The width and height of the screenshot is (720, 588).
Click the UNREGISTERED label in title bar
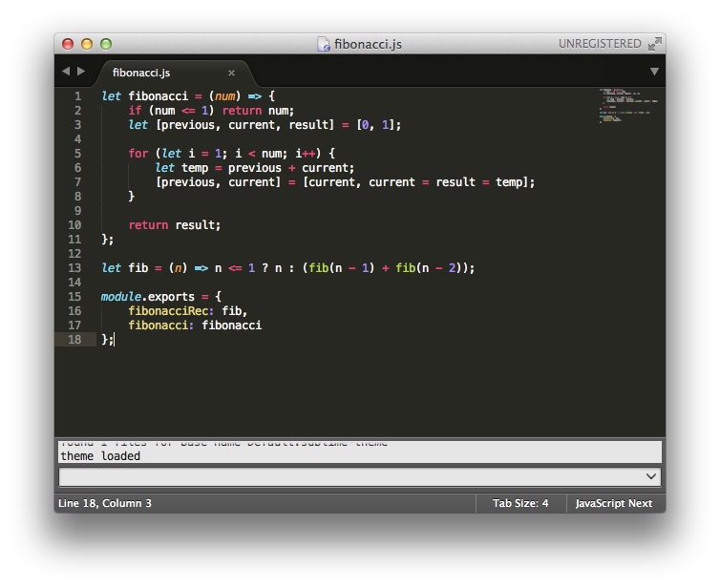[x=600, y=44]
